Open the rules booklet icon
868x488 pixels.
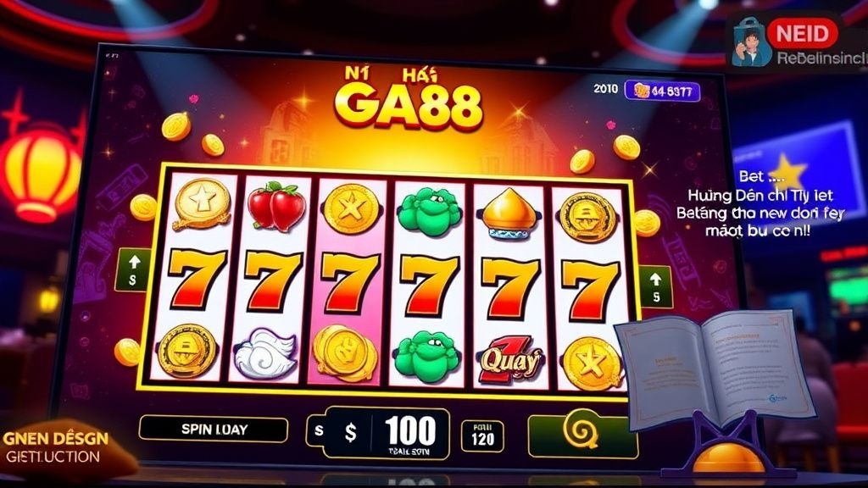pyautogui.click(x=717, y=369)
